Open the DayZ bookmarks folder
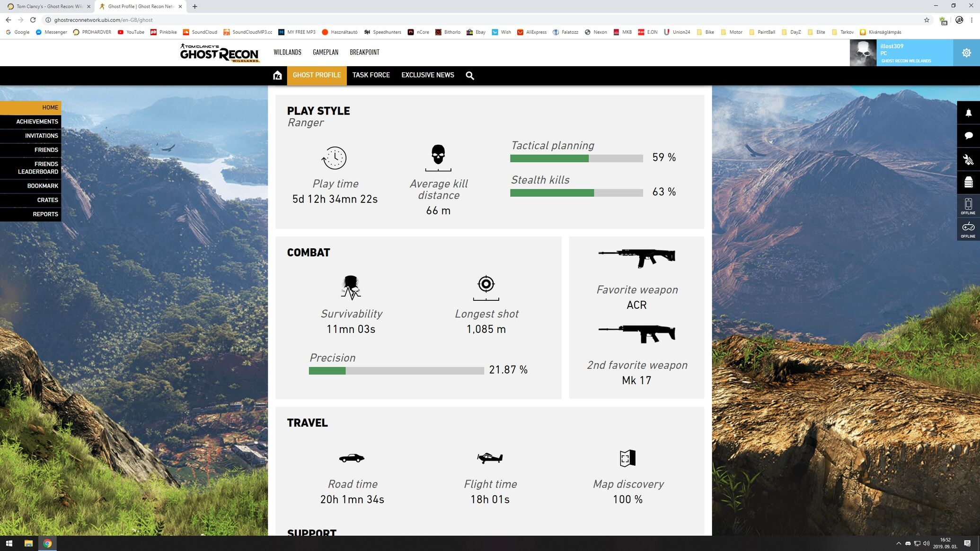The image size is (980, 551). pyautogui.click(x=791, y=32)
